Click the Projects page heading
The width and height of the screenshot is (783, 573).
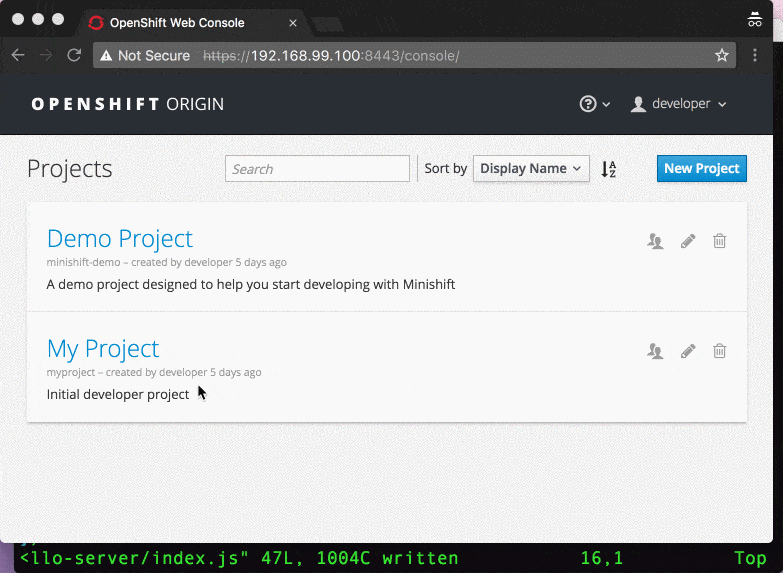coord(69,169)
